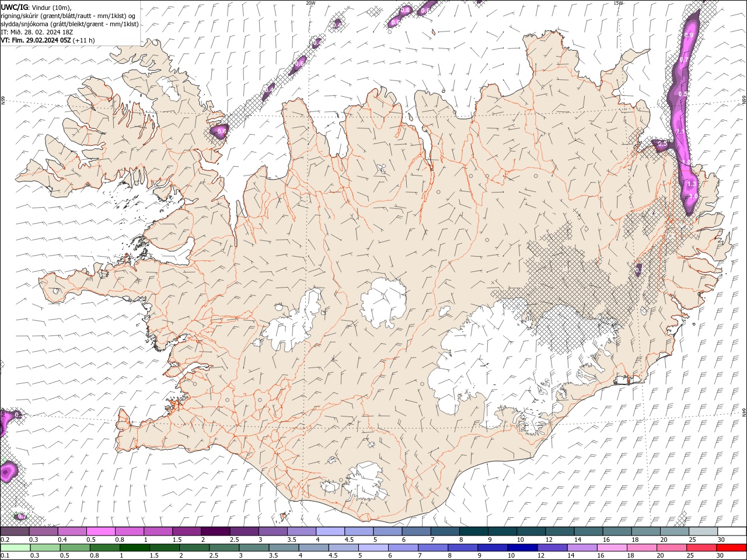Click the 16 label in the upper legend row

(x=606, y=540)
